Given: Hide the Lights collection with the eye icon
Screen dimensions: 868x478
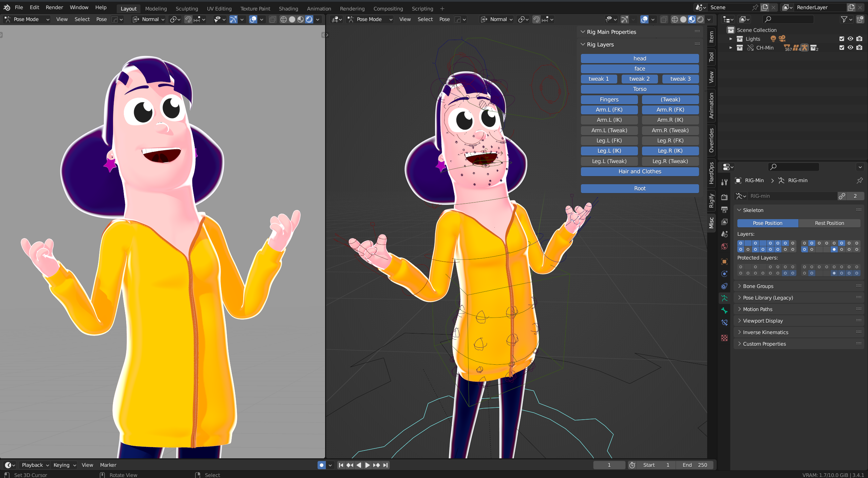Looking at the screenshot, I should click(x=850, y=39).
